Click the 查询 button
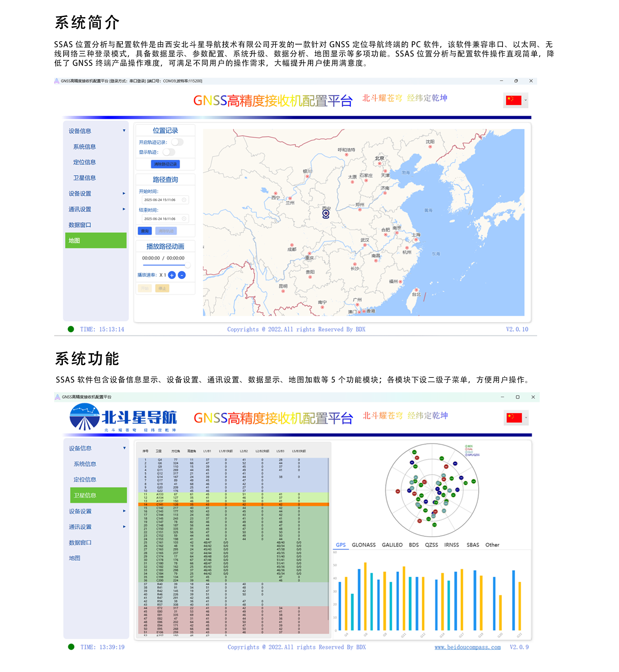619x672 pixels. (x=145, y=231)
